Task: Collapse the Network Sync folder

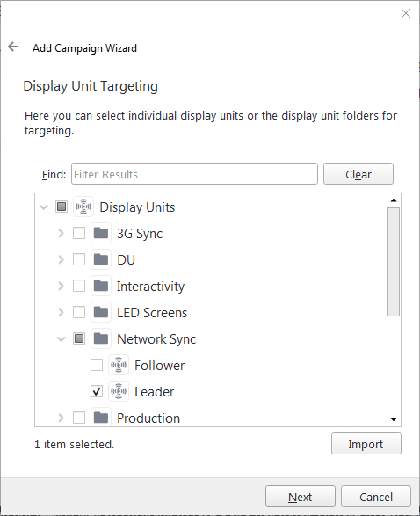Action: click(x=62, y=338)
